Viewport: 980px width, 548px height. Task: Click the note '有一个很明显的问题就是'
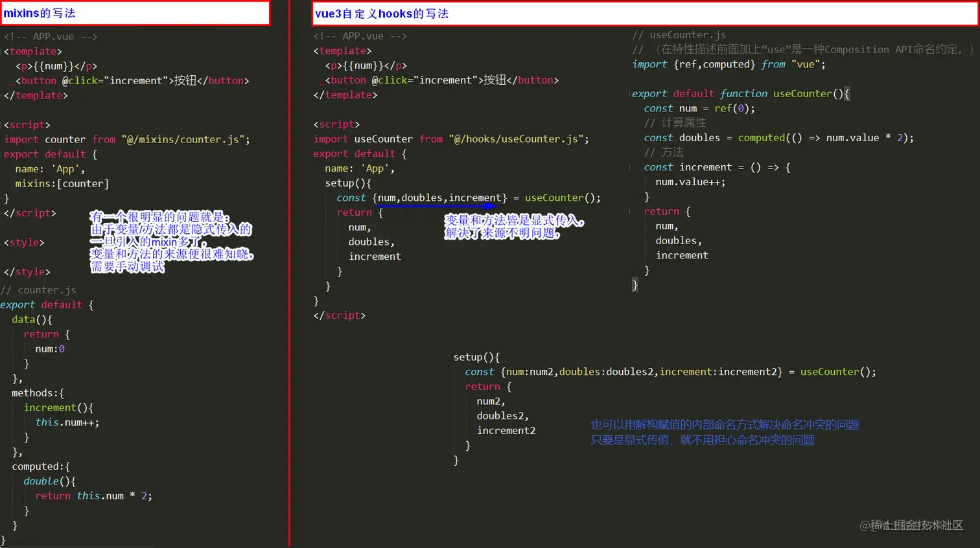tap(159, 217)
